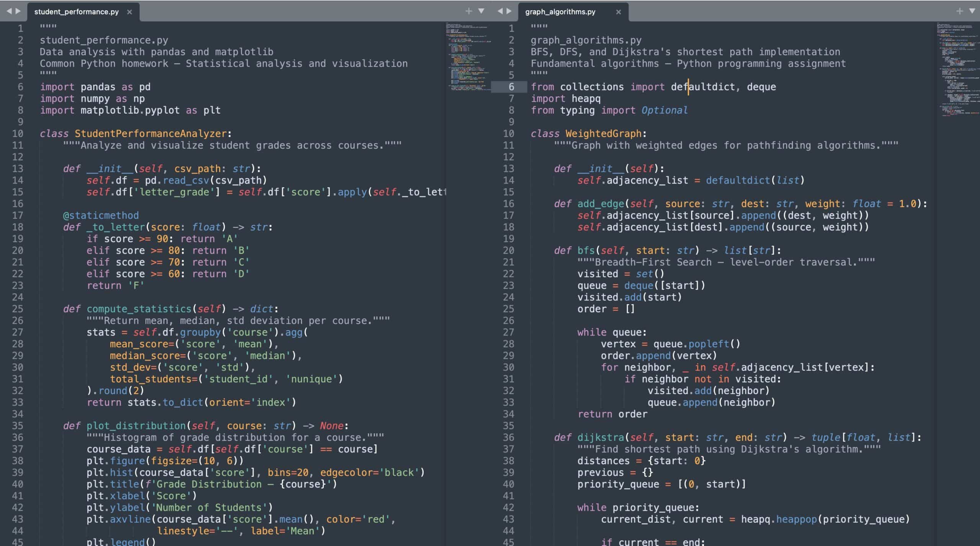Close the graph_algorithms.py tab
The height and width of the screenshot is (546, 980).
click(618, 12)
